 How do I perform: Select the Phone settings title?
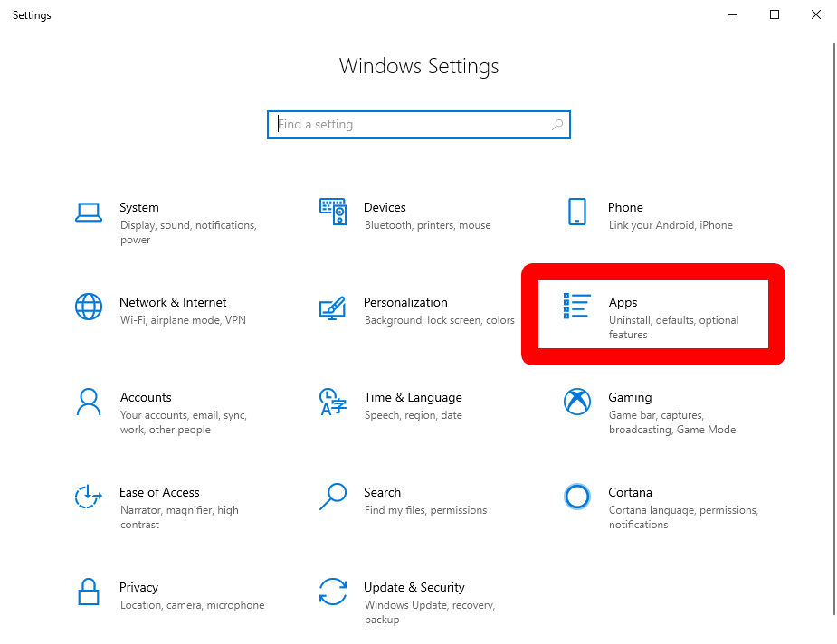(x=625, y=207)
